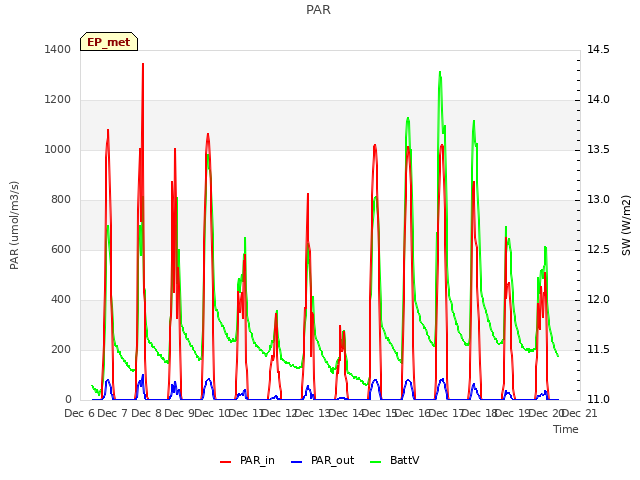Click the 400 left axis tick label
Image resolution: width=640 pixels, height=480 pixels.
click(61, 300)
